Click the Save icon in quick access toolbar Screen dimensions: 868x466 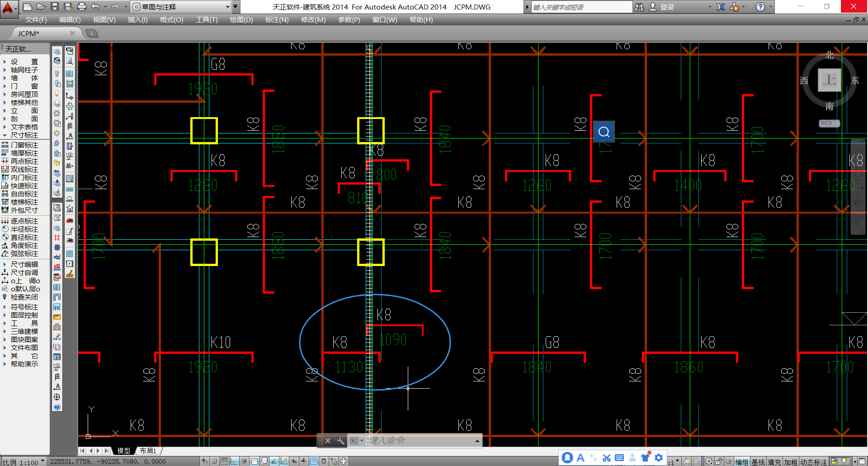pyautogui.click(x=55, y=7)
